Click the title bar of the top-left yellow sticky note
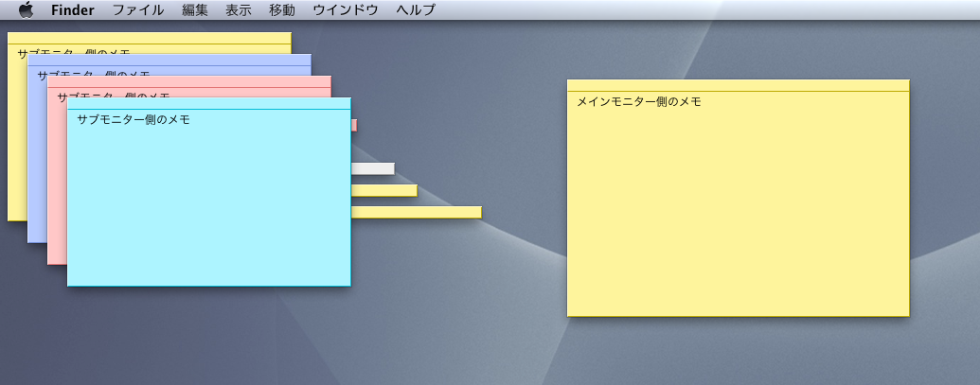Image resolution: width=980 pixels, height=385 pixels. (x=150, y=38)
